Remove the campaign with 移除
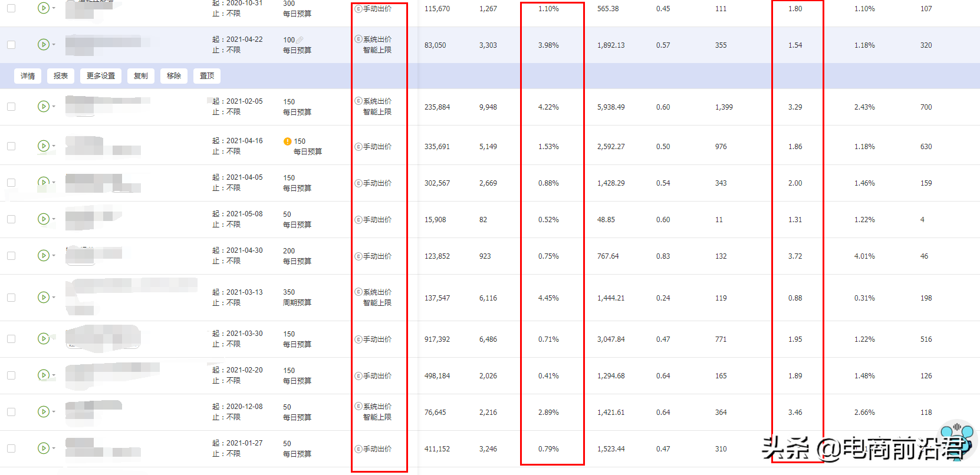 [174, 76]
